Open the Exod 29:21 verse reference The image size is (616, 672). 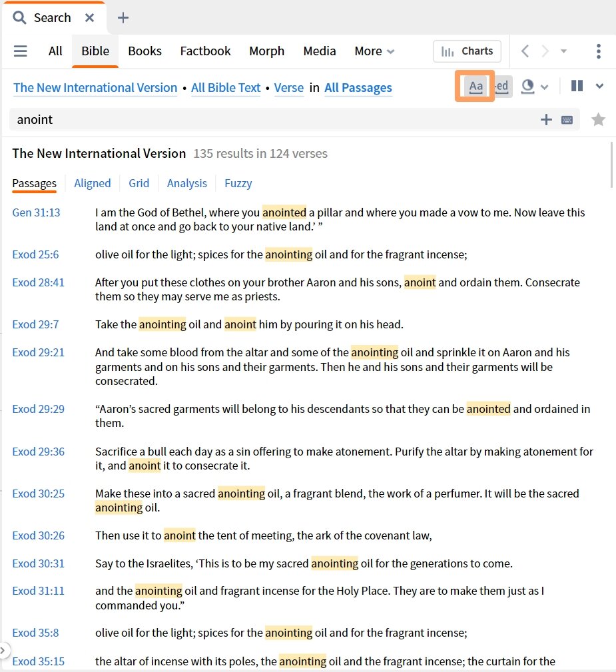click(x=38, y=352)
